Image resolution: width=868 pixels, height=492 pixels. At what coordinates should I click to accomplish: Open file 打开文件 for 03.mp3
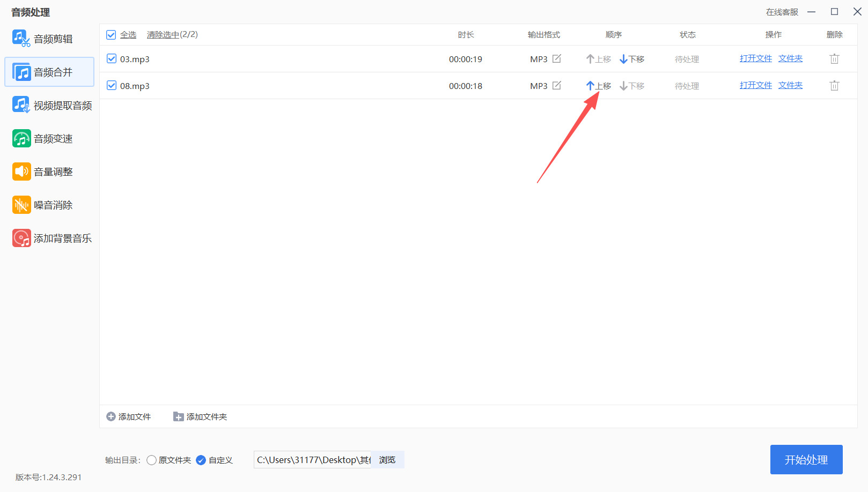(756, 58)
